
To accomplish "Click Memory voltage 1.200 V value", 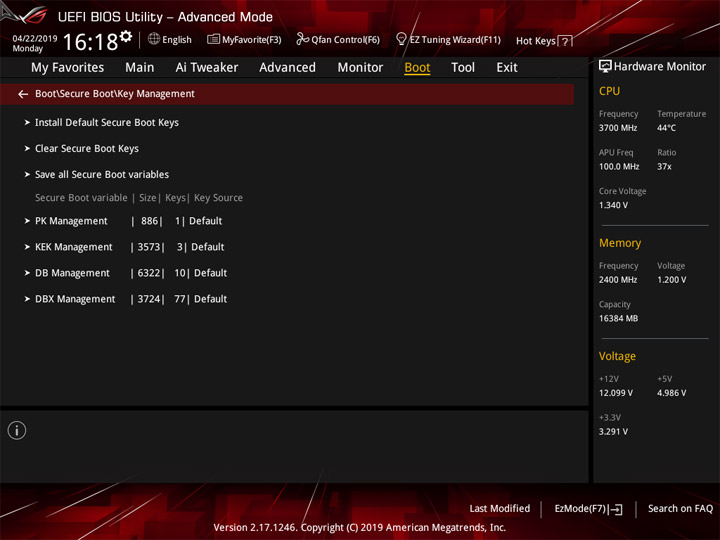I will [672, 280].
